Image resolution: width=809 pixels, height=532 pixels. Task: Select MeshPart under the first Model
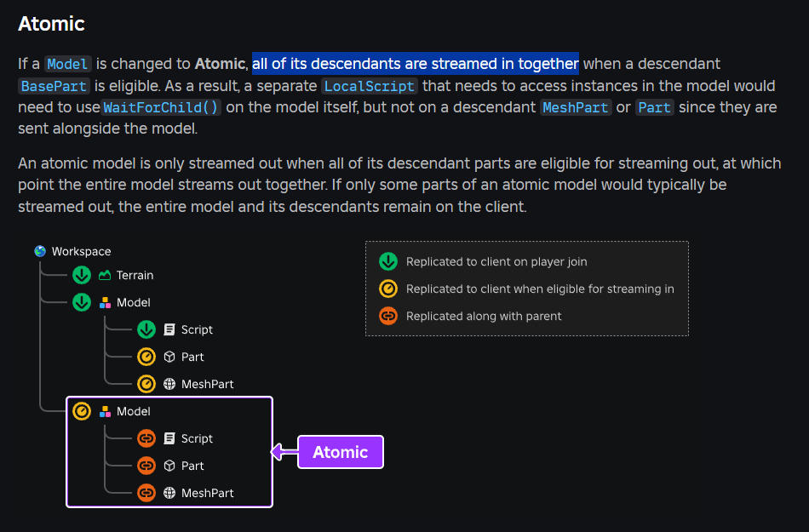point(186,384)
